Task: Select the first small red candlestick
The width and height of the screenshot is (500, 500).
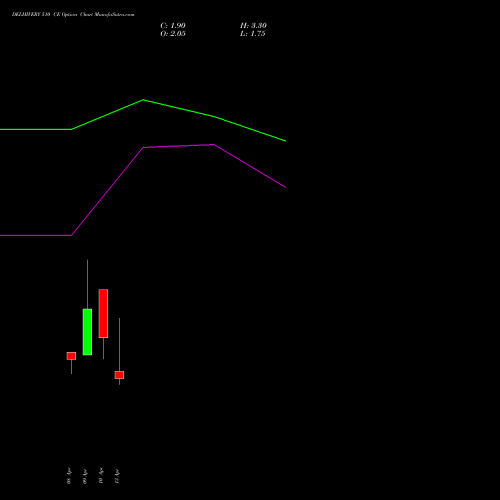Action: pos(71,356)
